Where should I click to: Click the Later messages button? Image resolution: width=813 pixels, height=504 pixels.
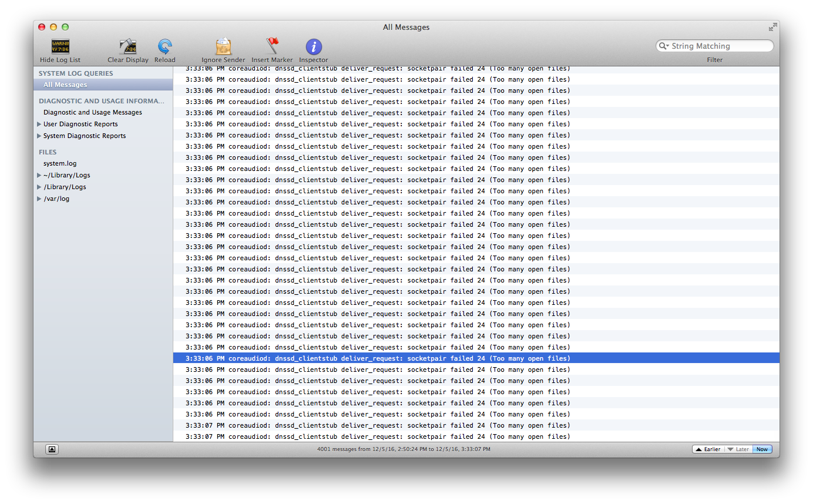[x=738, y=449]
